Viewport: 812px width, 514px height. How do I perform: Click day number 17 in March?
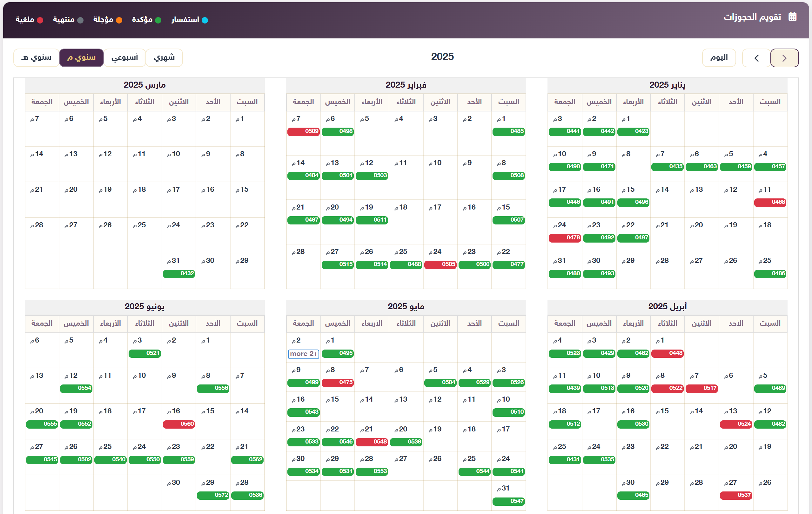(174, 190)
